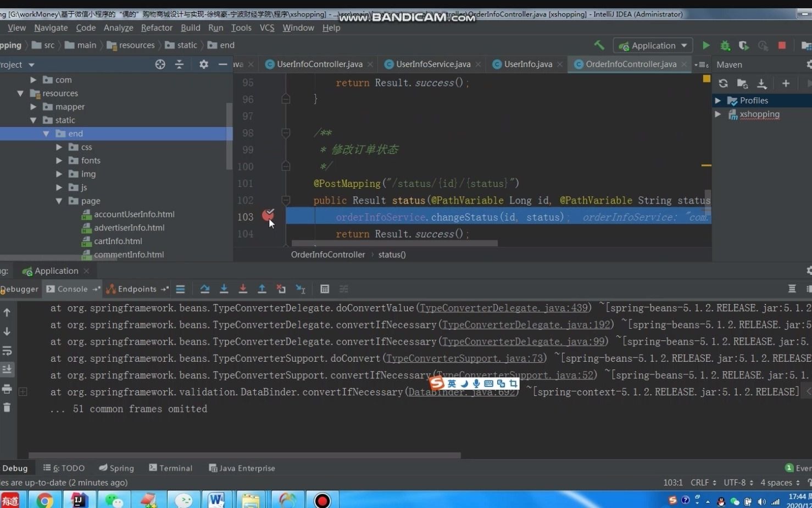
Task: Click Evaluate Expression calculator icon
Action: pyautogui.click(x=325, y=289)
